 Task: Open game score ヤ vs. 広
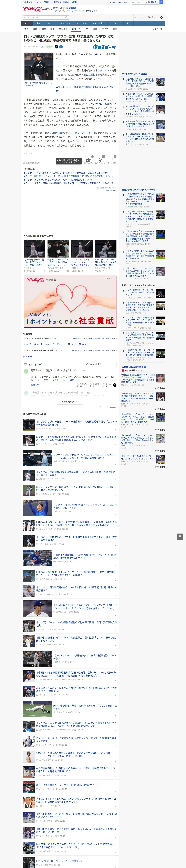27,344
